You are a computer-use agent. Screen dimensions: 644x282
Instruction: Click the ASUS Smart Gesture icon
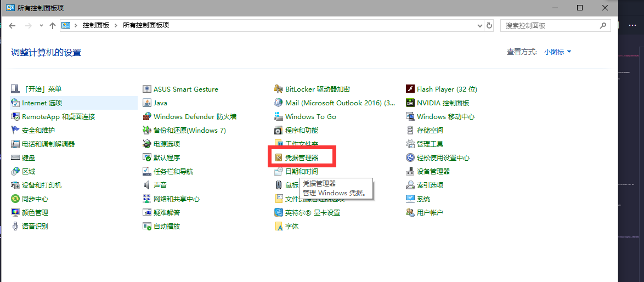(x=147, y=89)
